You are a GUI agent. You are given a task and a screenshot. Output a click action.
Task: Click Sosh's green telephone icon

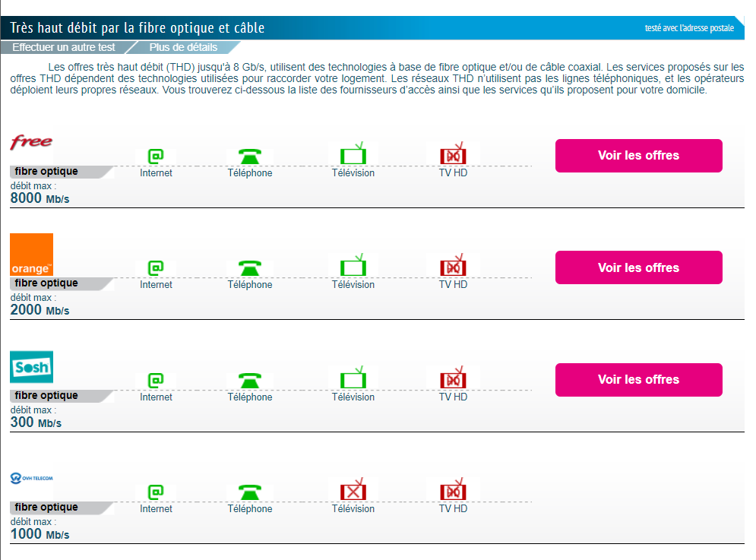[x=250, y=380]
